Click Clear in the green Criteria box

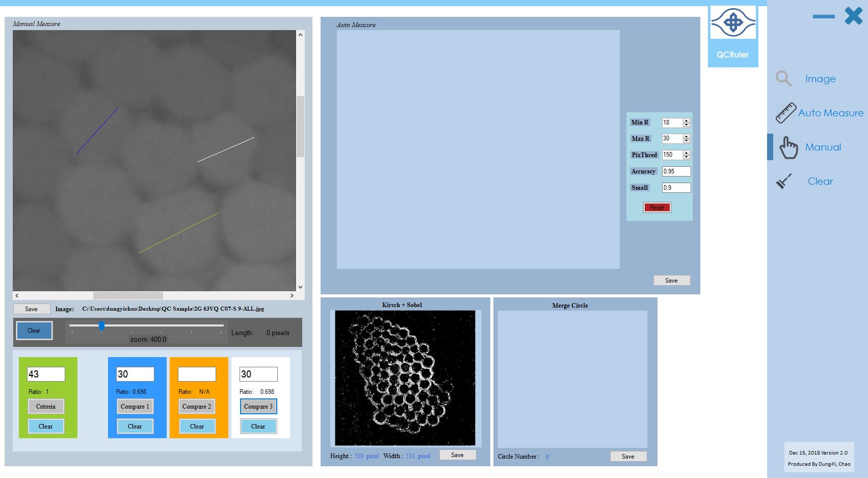46,426
